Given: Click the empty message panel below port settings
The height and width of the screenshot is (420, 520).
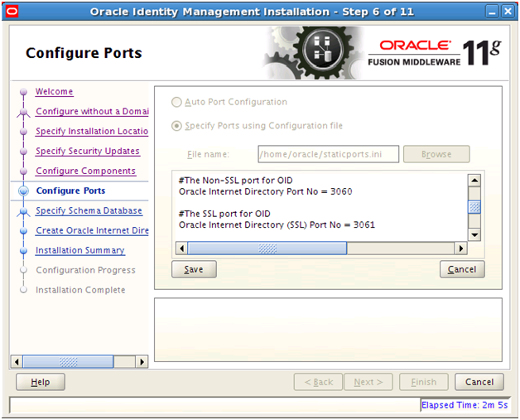Looking at the screenshot, I should 329,330.
